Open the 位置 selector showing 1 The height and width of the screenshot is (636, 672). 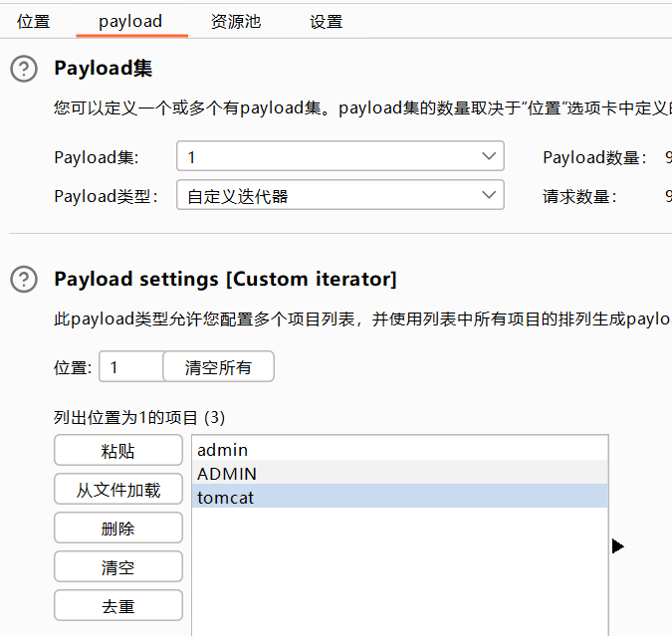point(129,367)
